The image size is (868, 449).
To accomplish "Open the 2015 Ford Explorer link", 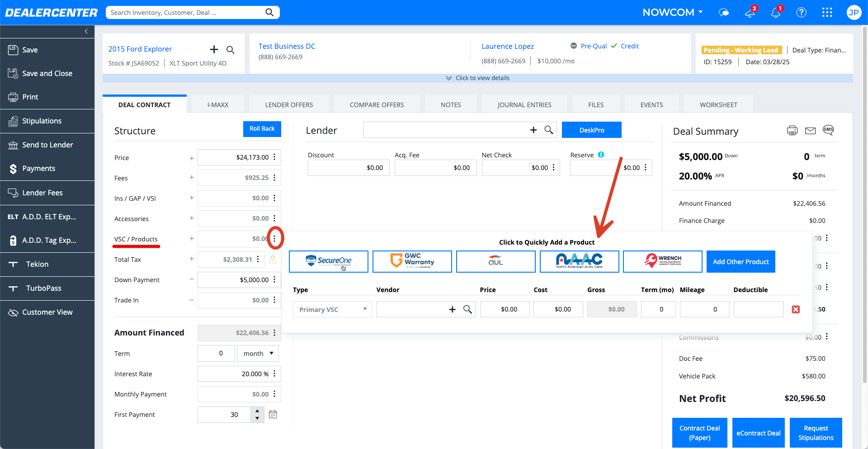I will coord(140,49).
